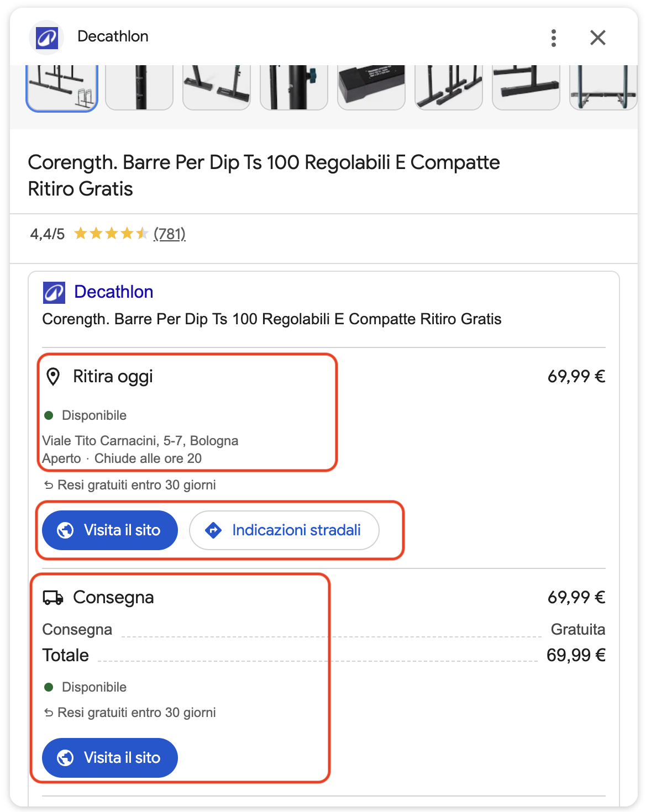Screen dimensions: 651x812
Task: Open the 781 reviews link
Action: click(170, 234)
